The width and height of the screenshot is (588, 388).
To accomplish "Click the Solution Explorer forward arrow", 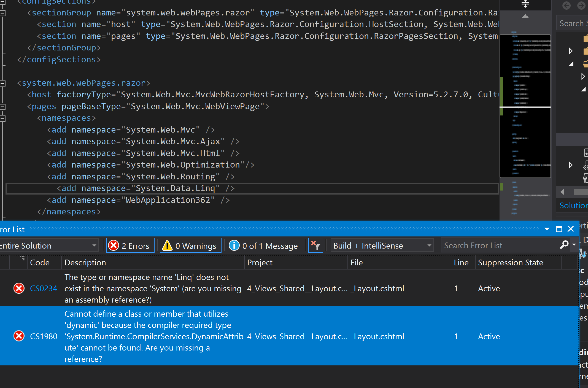I will click(581, 5).
